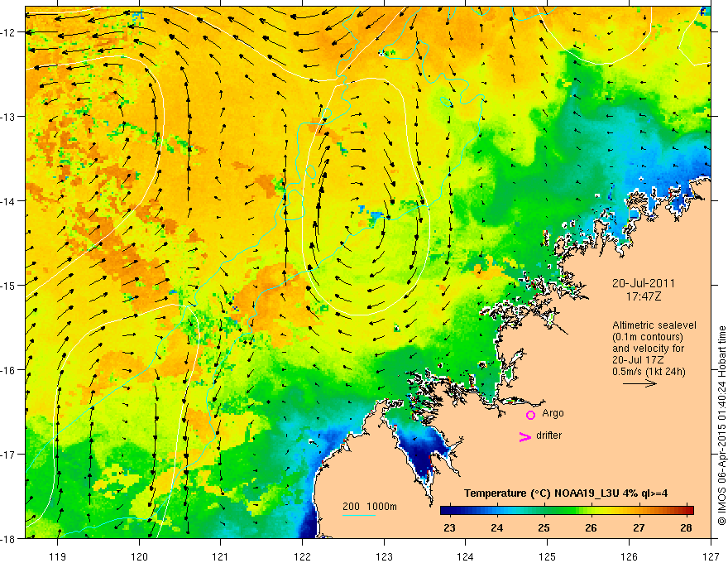Click longitude axis label 123
The width and height of the screenshot is (728, 563).
[384, 556]
